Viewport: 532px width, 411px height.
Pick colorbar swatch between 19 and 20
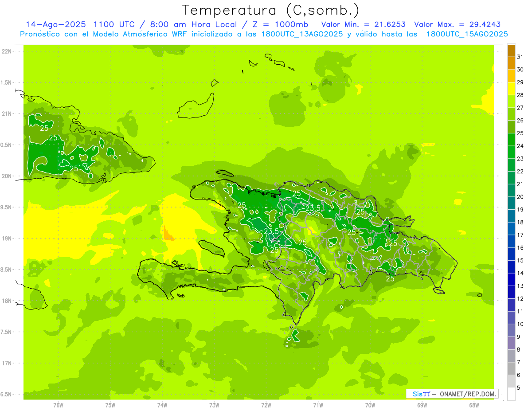tap(511, 203)
